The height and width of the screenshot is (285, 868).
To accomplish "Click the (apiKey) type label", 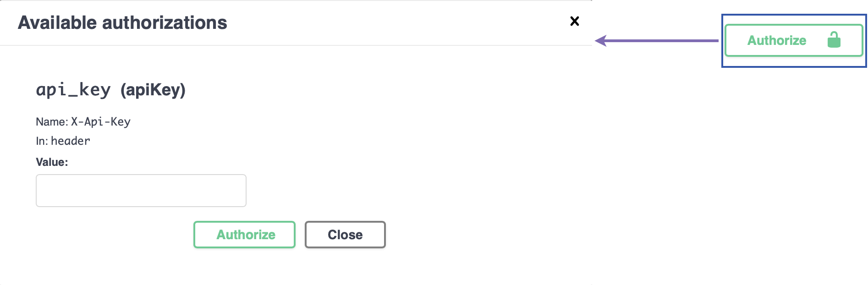I will 153,90.
